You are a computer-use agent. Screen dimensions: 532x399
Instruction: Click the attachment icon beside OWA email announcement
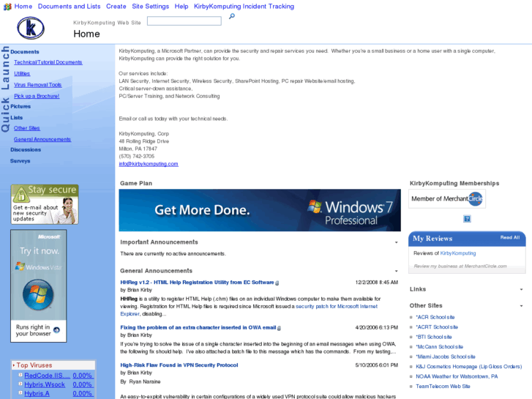279,328
